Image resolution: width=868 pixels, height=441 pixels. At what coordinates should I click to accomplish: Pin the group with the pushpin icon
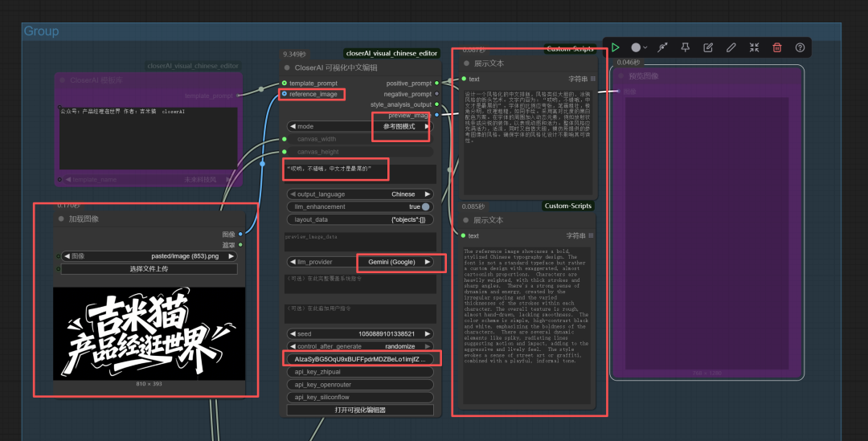(x=686, y=47)
